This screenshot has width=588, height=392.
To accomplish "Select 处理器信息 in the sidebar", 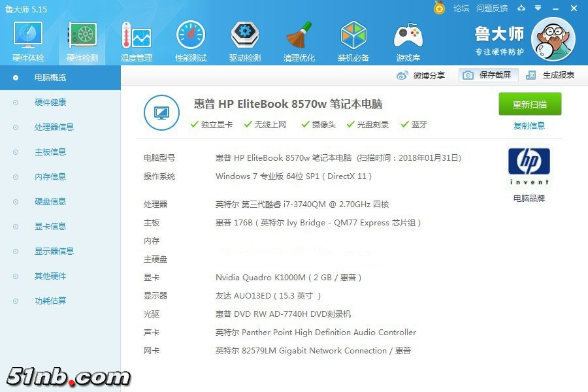I will 54,127.
